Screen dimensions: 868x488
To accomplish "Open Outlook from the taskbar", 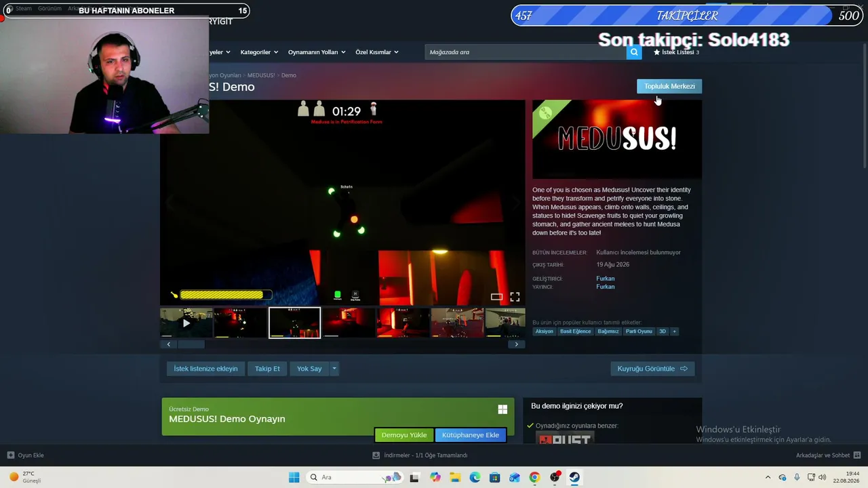I will point(515,477).
